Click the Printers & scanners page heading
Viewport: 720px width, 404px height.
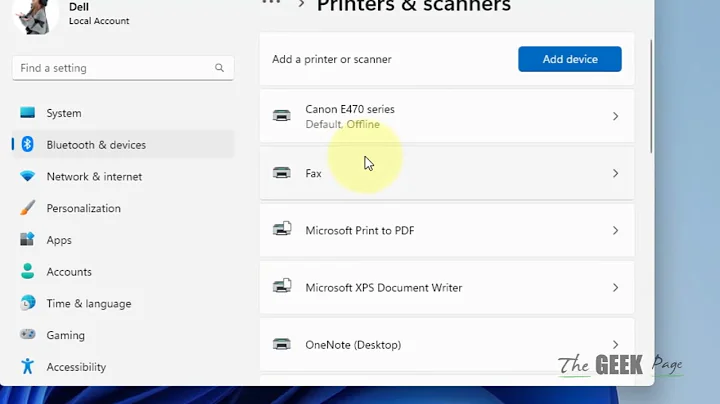[x=414, y=6]
